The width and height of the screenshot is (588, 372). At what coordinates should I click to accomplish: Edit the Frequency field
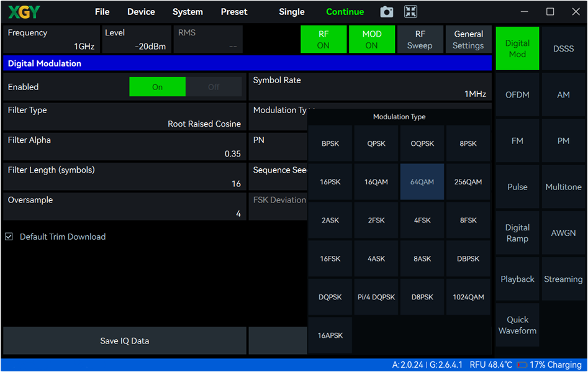(x=52, y=39)
